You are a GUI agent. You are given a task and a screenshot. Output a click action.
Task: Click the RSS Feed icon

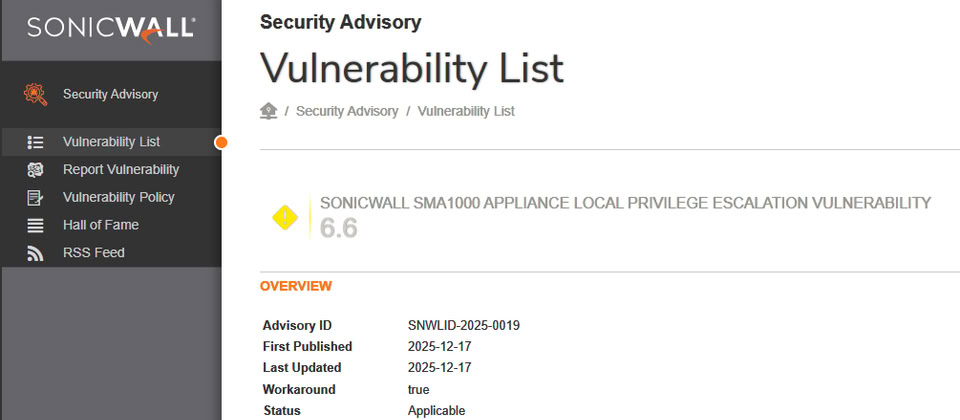(35, 253)
